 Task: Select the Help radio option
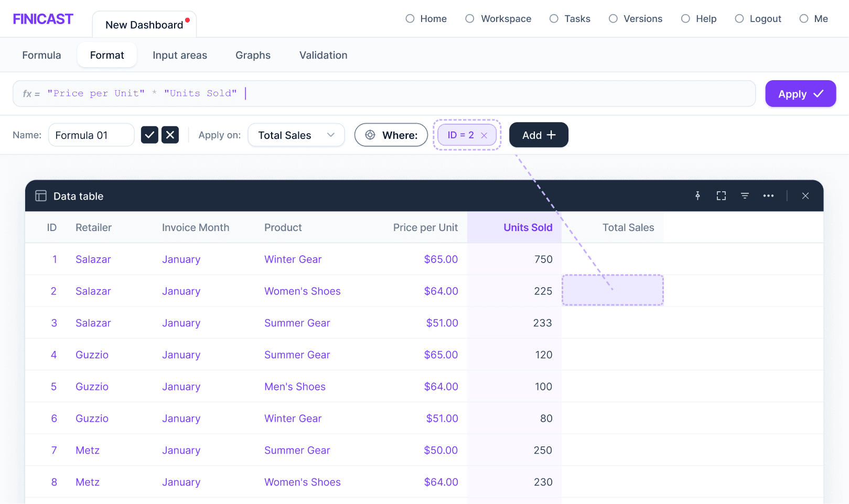point(685,19)
